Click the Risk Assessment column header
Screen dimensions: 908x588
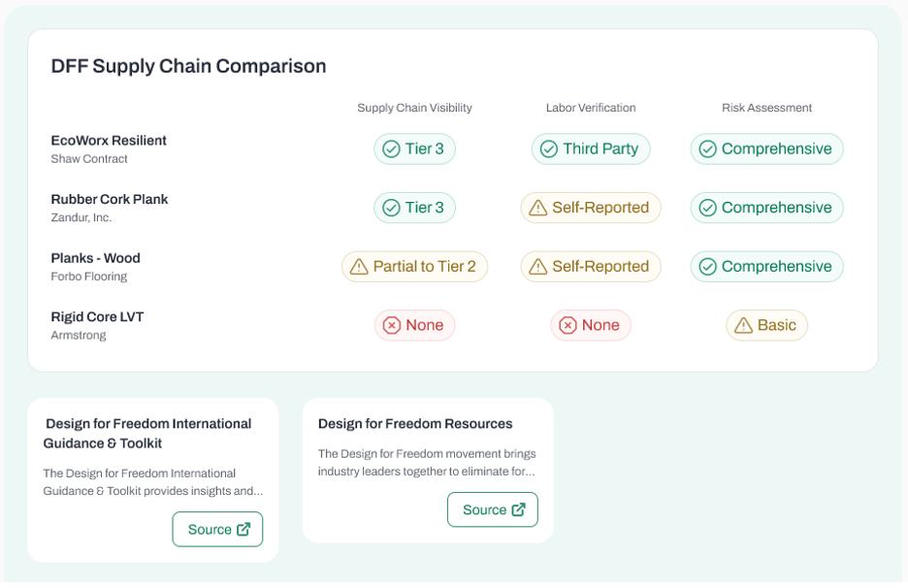(766, 108)
